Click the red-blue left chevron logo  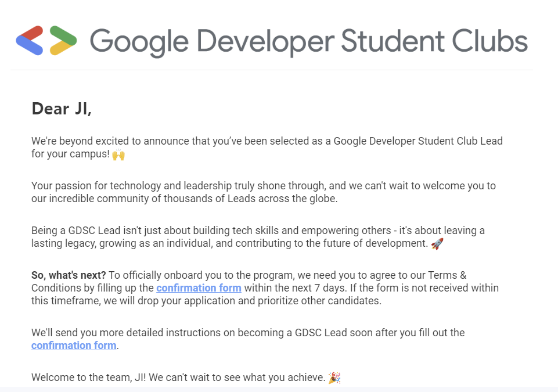point(30,40)
